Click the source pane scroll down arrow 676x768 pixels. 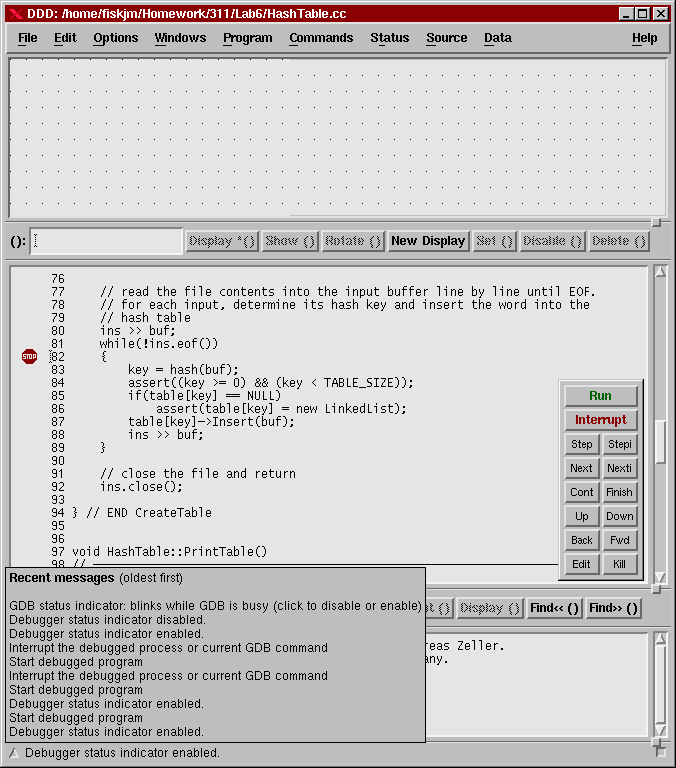(660, 577)
